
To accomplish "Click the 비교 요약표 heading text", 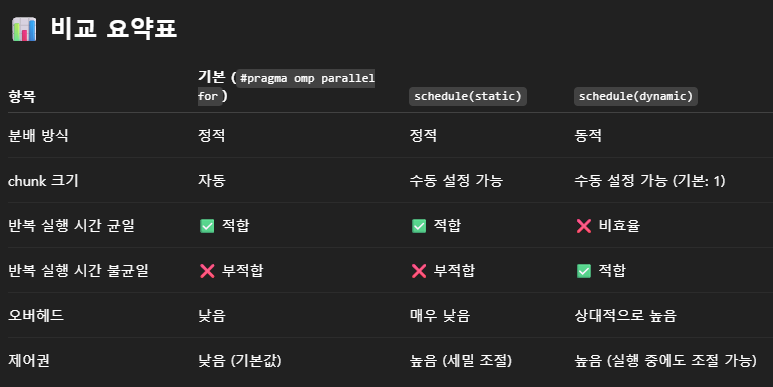I will (114, 28).
